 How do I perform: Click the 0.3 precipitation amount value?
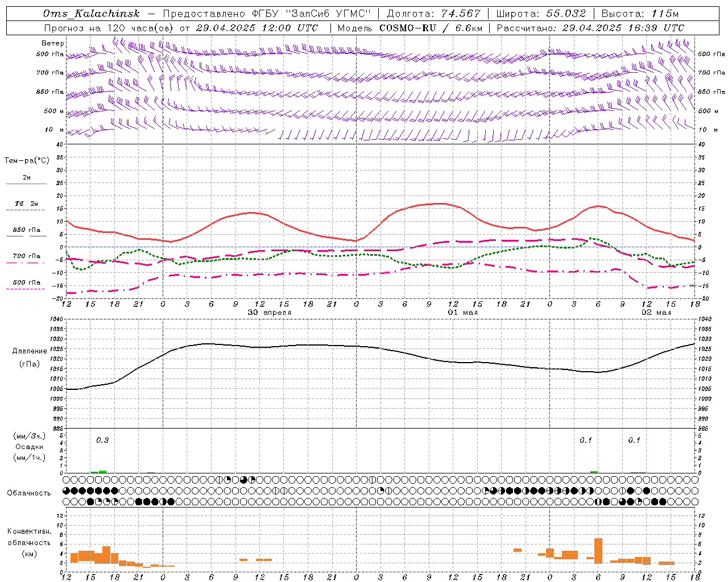pos(102,440)
